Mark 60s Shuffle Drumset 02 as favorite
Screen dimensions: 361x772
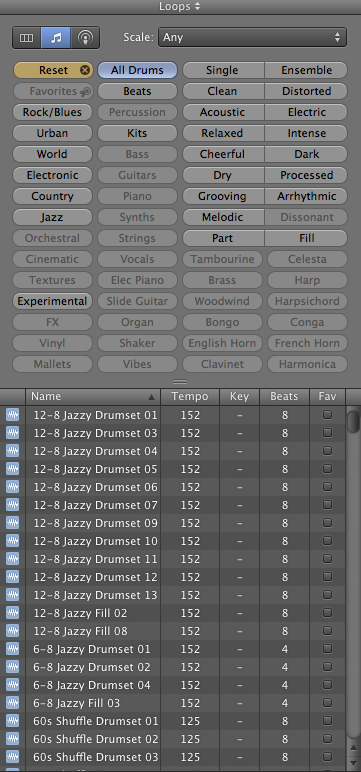click(x=327, y=739)
